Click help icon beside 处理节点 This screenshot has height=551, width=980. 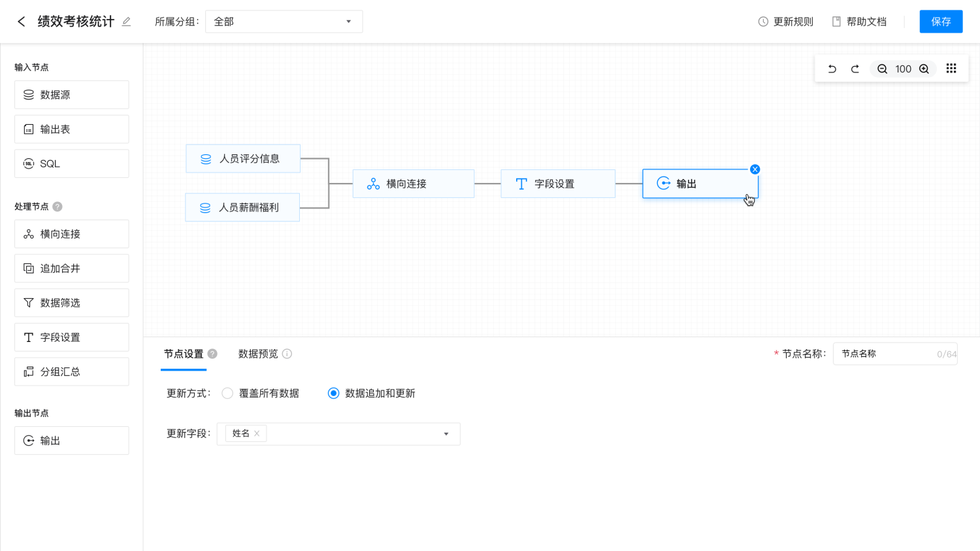coord(57,207)
